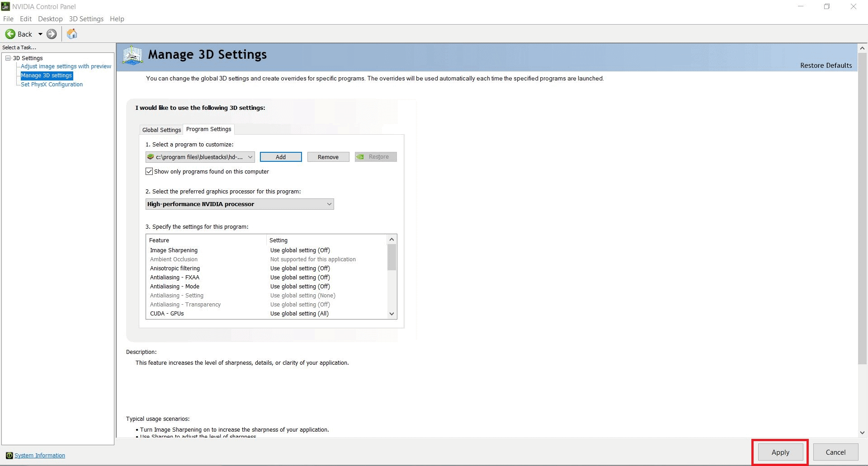868x466 pixels.
Task: Click the Cancel button
Action: click(x=835, y=452)
